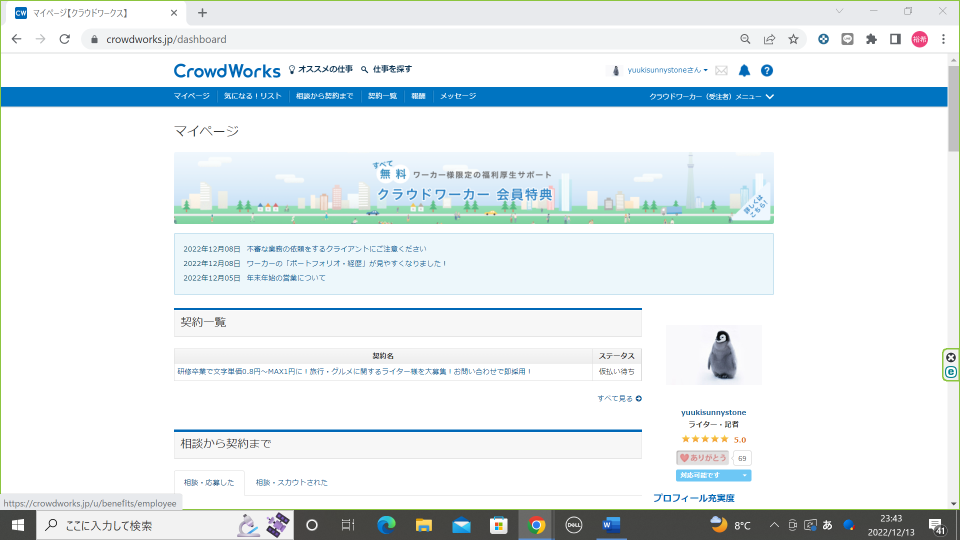Open the 年末年始の営業について announcement
Screen dimensions: 960x540
tap(286, 278)
